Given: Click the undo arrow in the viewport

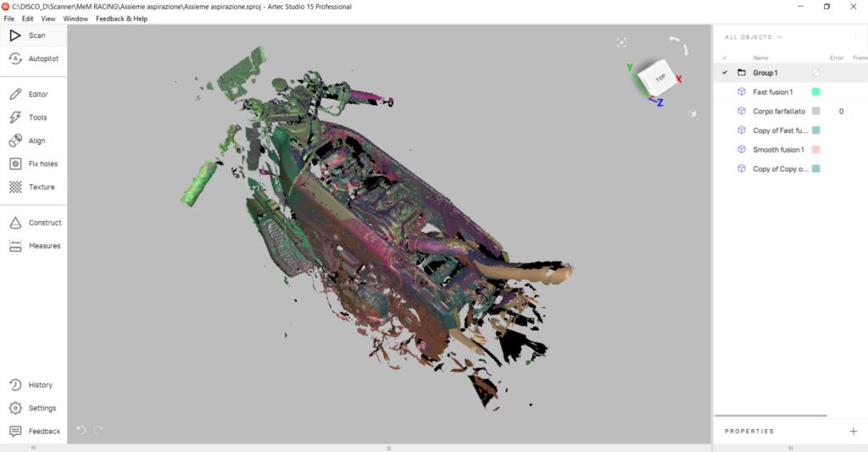Looking at the screenshot, I should pos(81,430).
